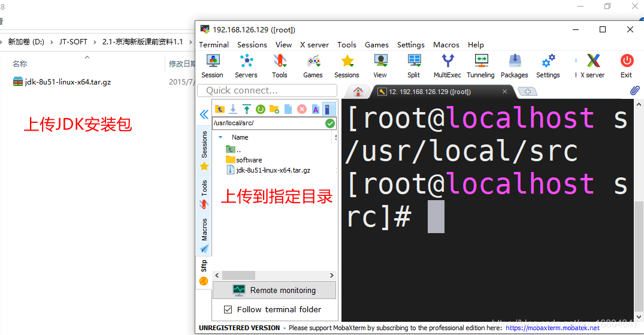This screenshot has width=644, height=335.
Task: Open the Session toolbar icon
Action: tap(212, 66)
